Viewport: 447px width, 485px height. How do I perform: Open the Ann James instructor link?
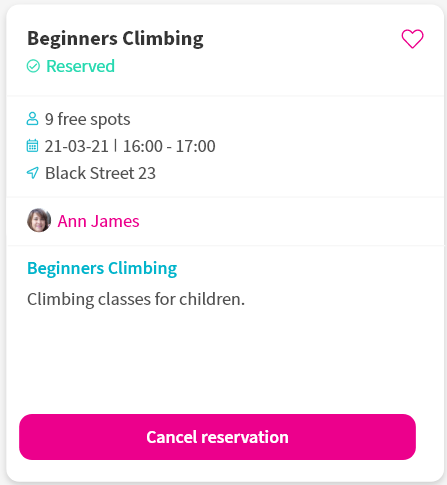click(x=98, y=221)
